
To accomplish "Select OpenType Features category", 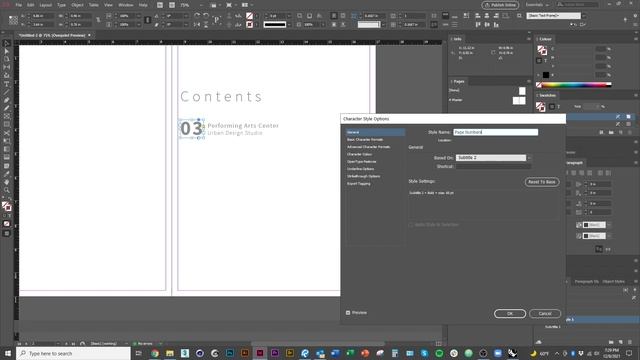I will [x=362, y=162].
